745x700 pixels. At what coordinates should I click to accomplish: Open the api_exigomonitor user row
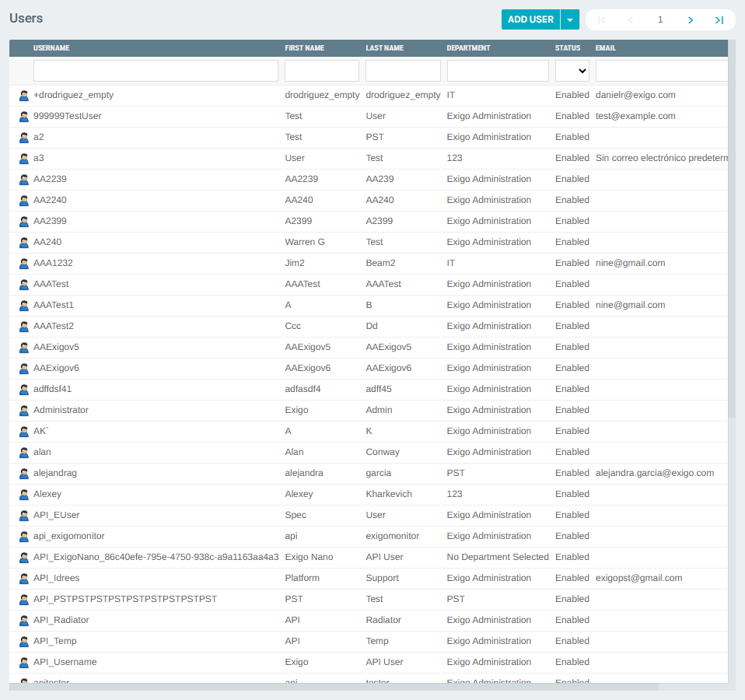[69, 536]
